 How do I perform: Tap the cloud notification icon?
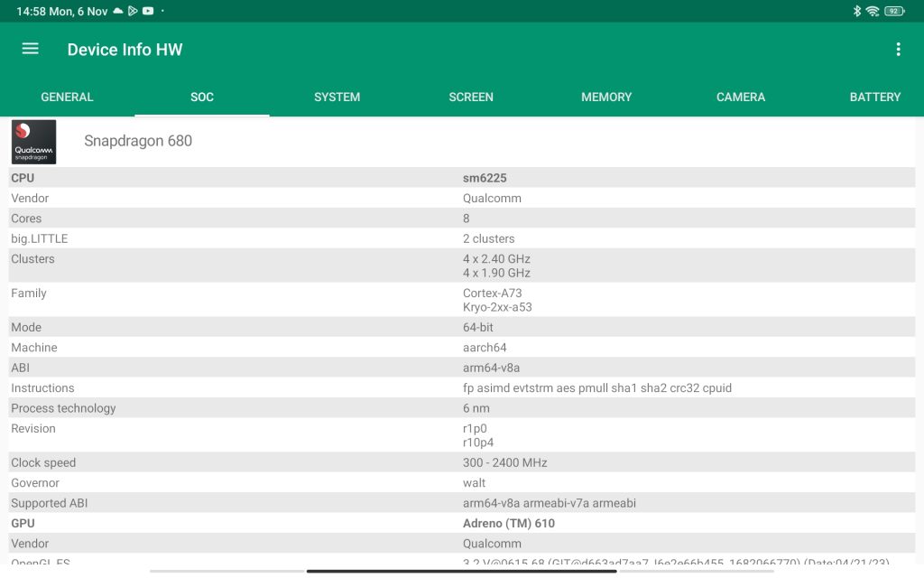tap(118, 11)
